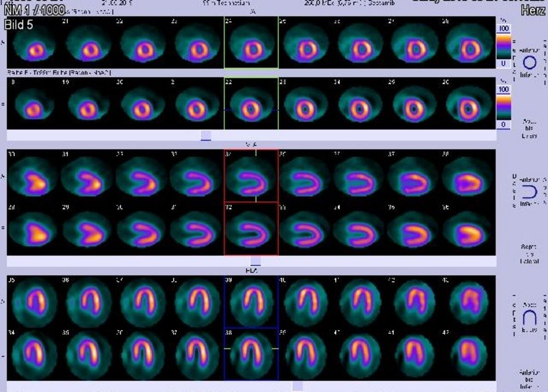View slice 36 in upper horizontal long-axis row
548x392 pixels.
click(89, 302)
